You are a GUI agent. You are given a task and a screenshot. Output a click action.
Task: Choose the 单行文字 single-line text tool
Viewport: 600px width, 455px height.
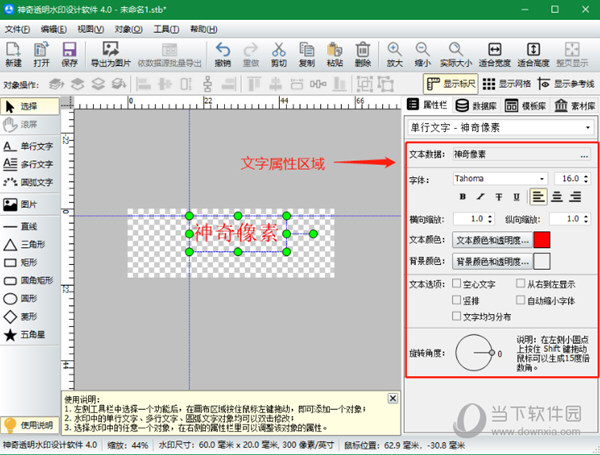30,146
